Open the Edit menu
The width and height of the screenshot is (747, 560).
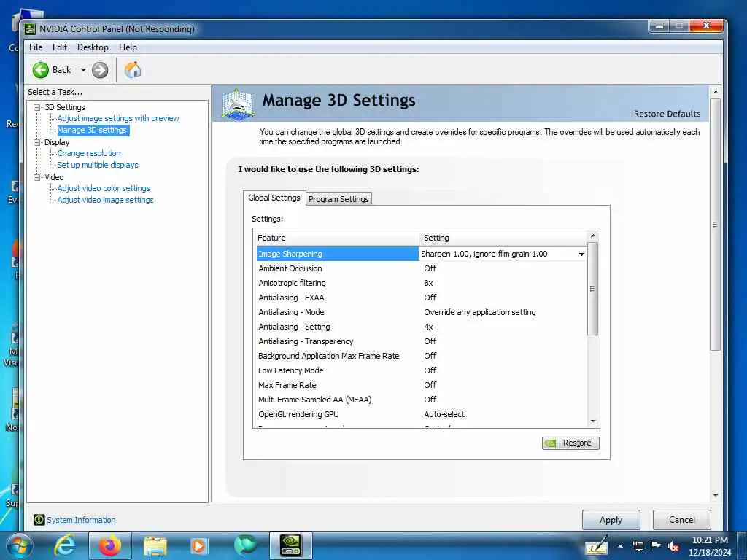coord(60,47)
